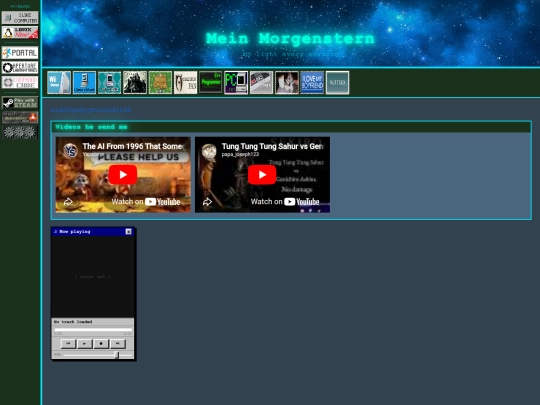Close the Now playing music player
Image resolution: width=540 pixels, height=405 pixels.
(128, 231)
